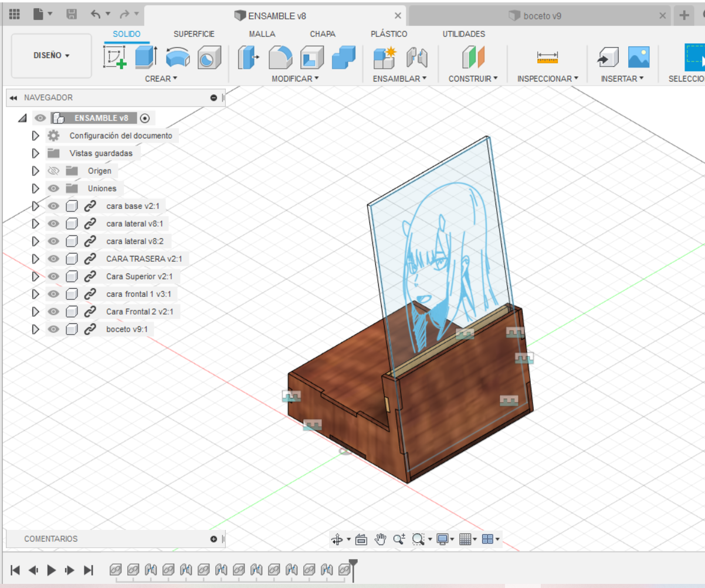
Task: Hide Cara Superior v2:1 component
Action: click(53, 276)
